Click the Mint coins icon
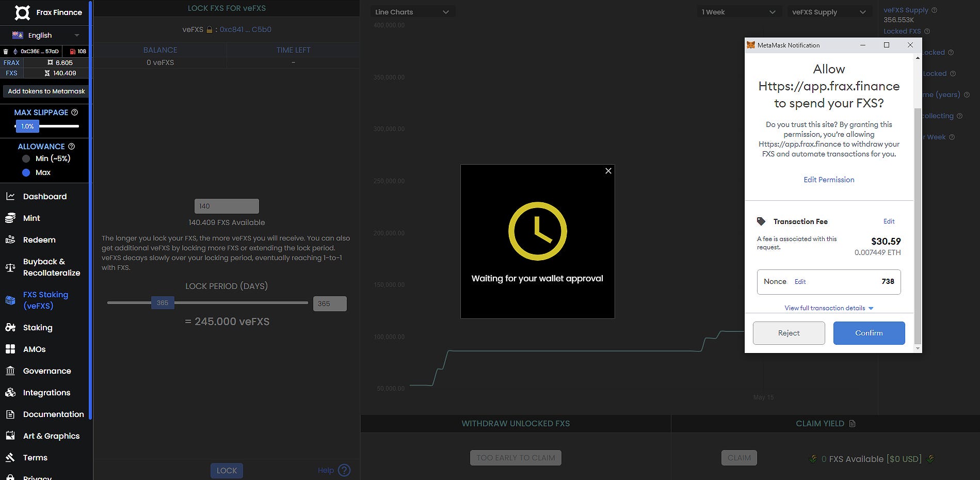The width and height of the screenshot is (980, 480). click(10, 218)
